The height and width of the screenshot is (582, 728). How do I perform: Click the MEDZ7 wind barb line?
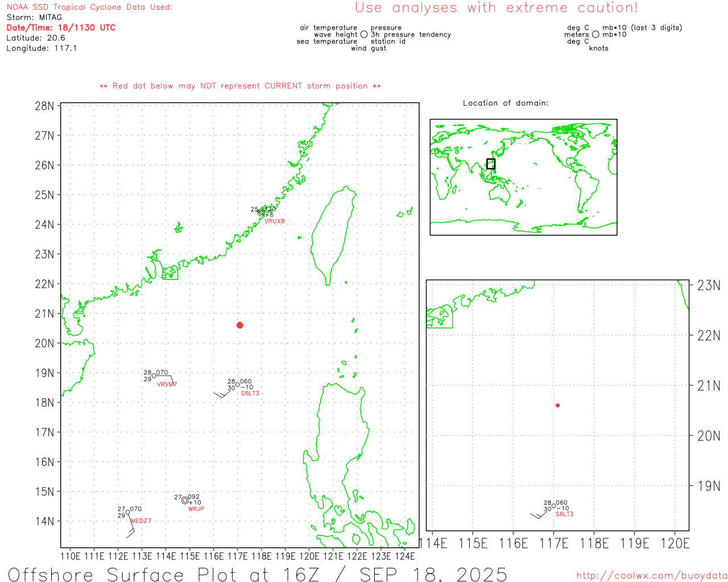point(130,525)
